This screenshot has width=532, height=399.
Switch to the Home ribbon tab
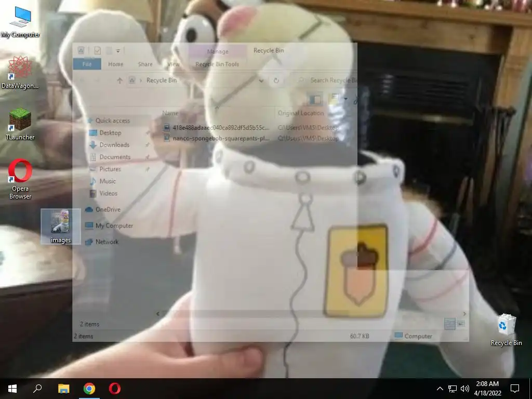[x=116, y=64]
